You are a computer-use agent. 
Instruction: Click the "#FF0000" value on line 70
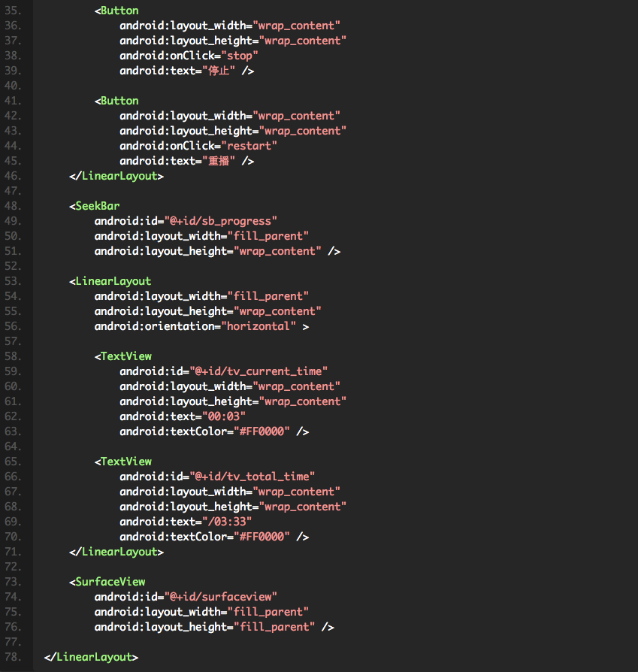tap(262, 537)
